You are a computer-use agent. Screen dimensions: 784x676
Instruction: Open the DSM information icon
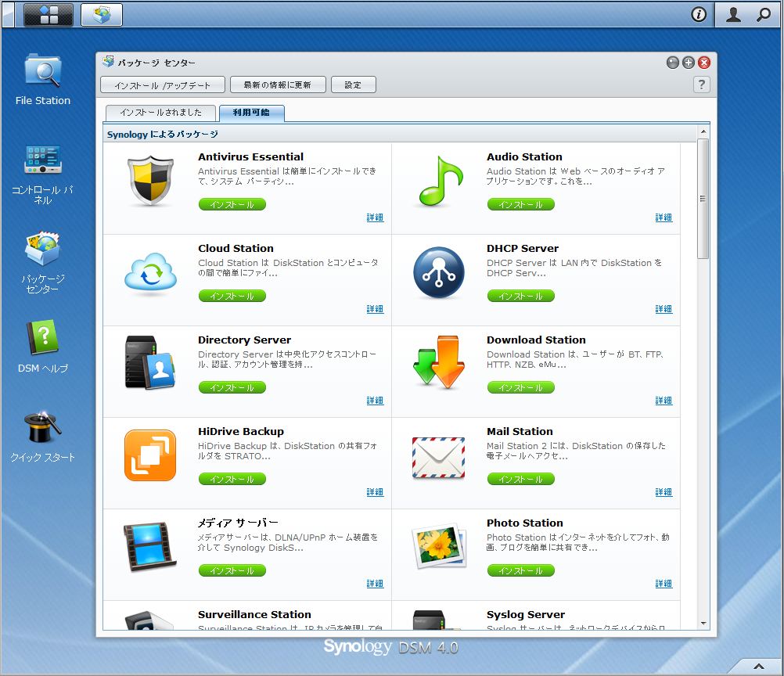699,15
